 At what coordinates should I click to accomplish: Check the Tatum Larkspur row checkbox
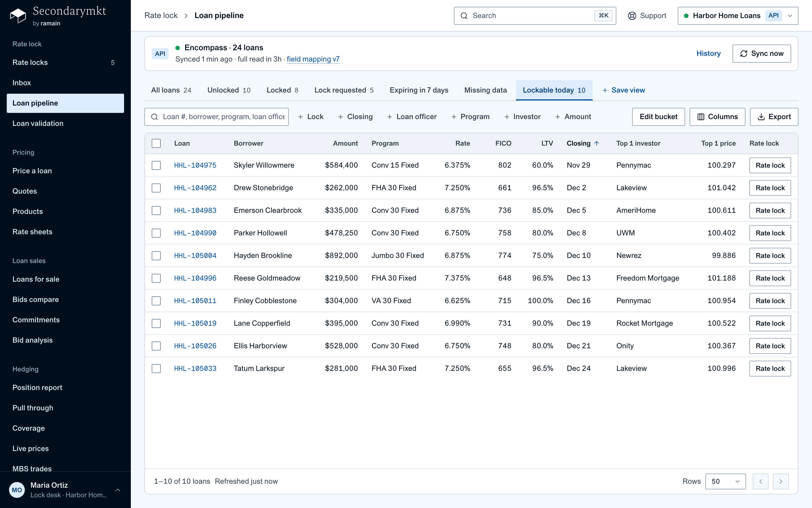point(156,369)
